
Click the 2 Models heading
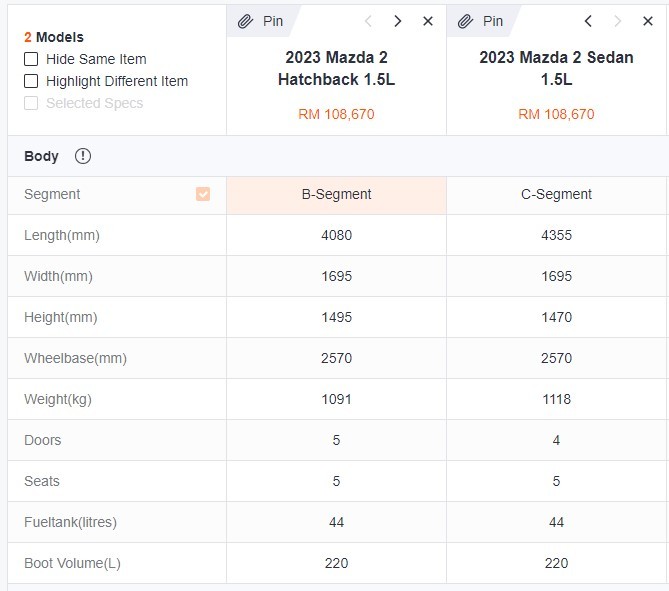pyautogui.click(x=54, y=37)
